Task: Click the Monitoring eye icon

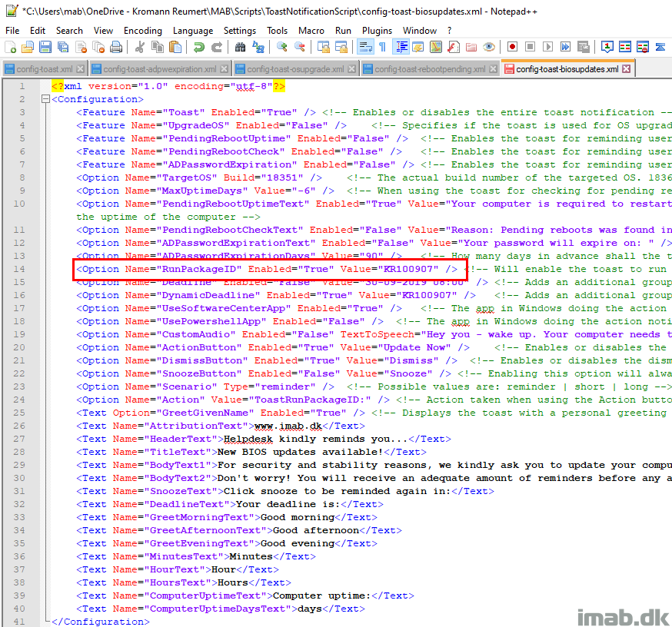Action: [x=489, y=47]
